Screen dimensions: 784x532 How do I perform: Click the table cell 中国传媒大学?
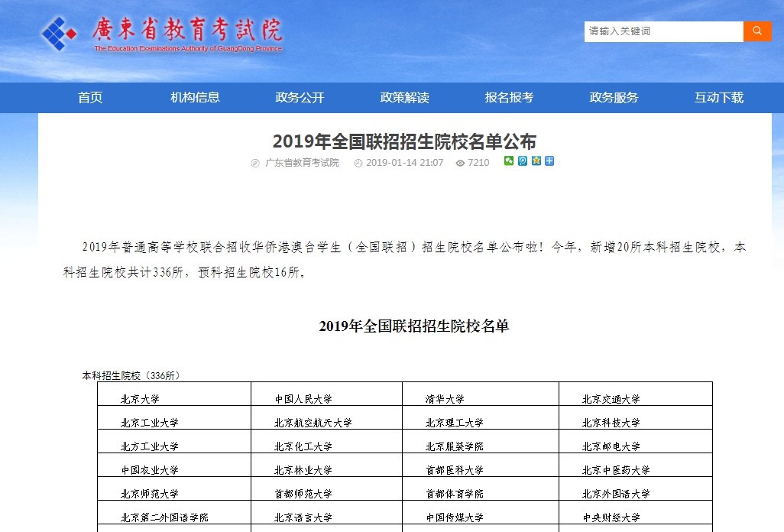tap(481, 512)
